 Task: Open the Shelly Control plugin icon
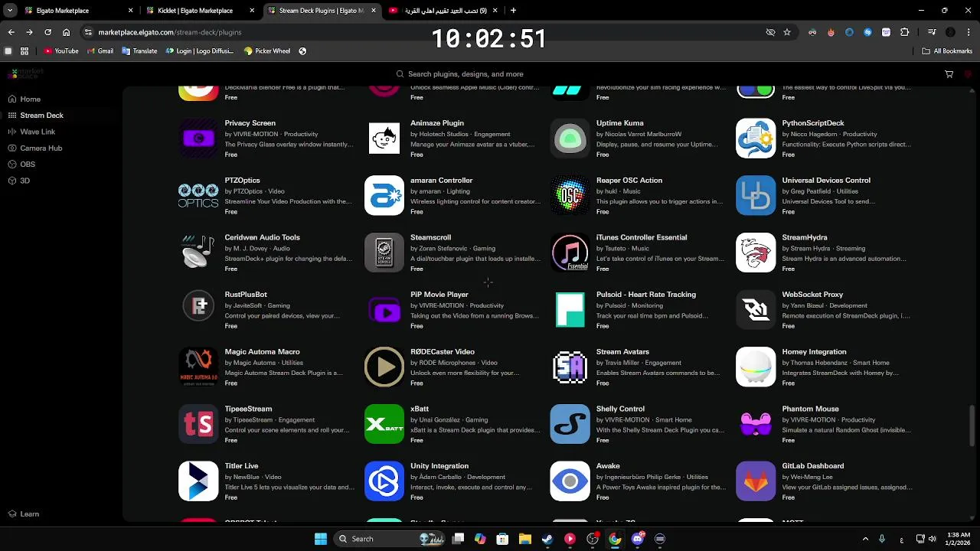click(570, 424)
